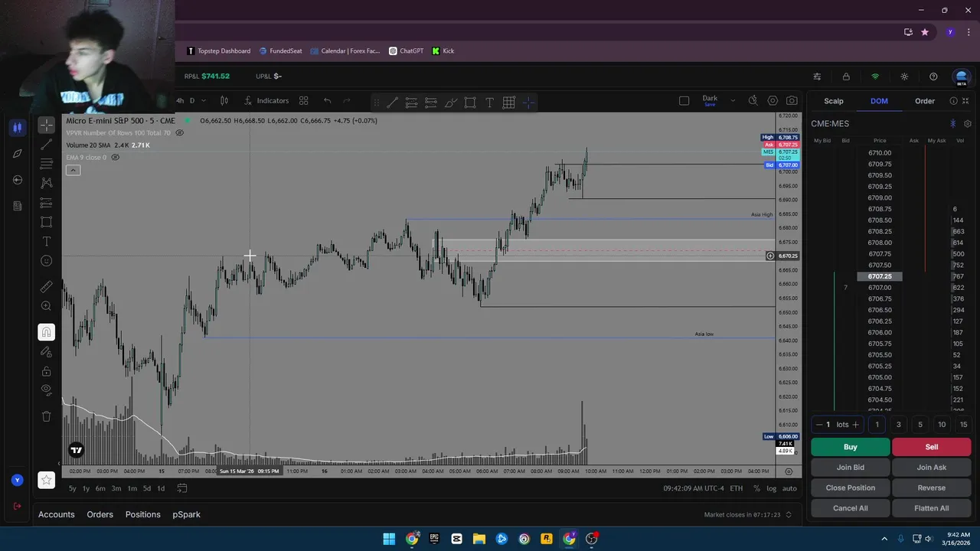Open DOM panel gear settings

coord(968,123)
